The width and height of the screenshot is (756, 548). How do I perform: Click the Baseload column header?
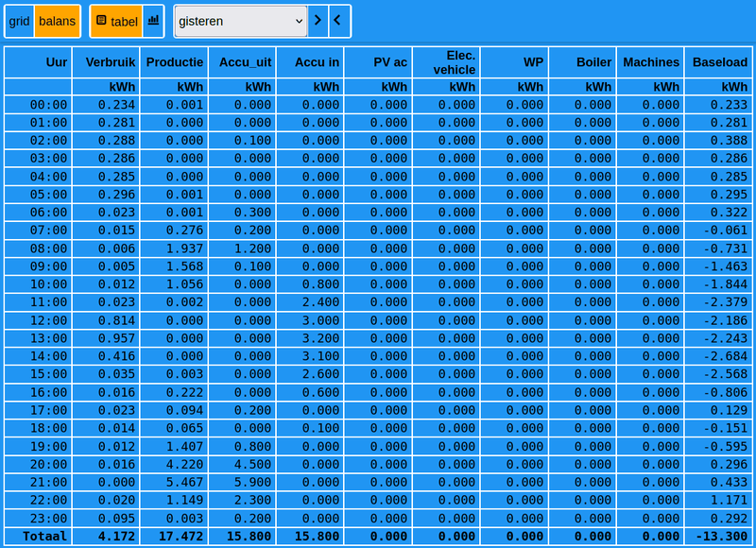coord(718,62)
